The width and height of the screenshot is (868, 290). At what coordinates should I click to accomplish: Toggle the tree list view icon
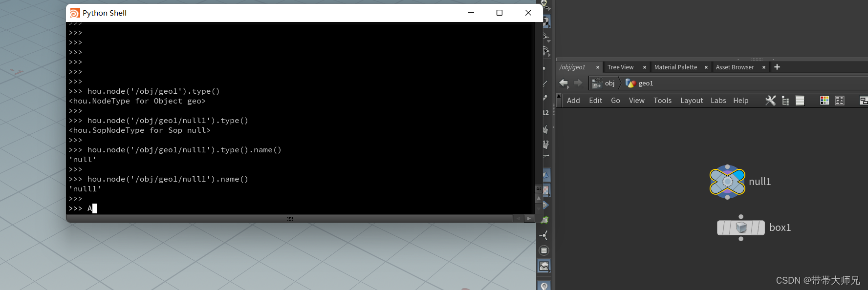(785, 101)
